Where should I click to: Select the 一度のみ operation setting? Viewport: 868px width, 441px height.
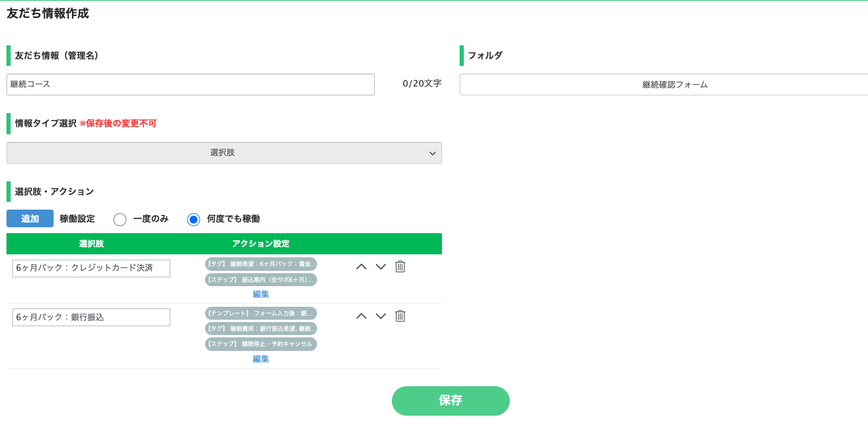(x=120, y=218)
